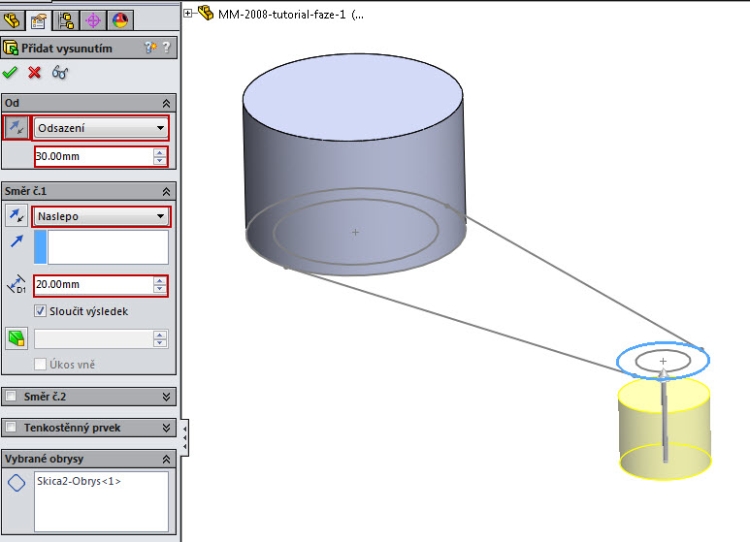Reverse direction button in Směr č.1
Image resolution: width=750 pixels, height=542 pixels.
[x=17, y=216]
